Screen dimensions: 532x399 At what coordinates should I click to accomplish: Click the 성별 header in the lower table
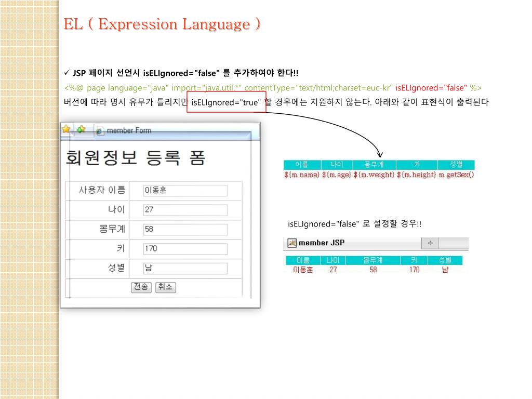click(445, 260)
